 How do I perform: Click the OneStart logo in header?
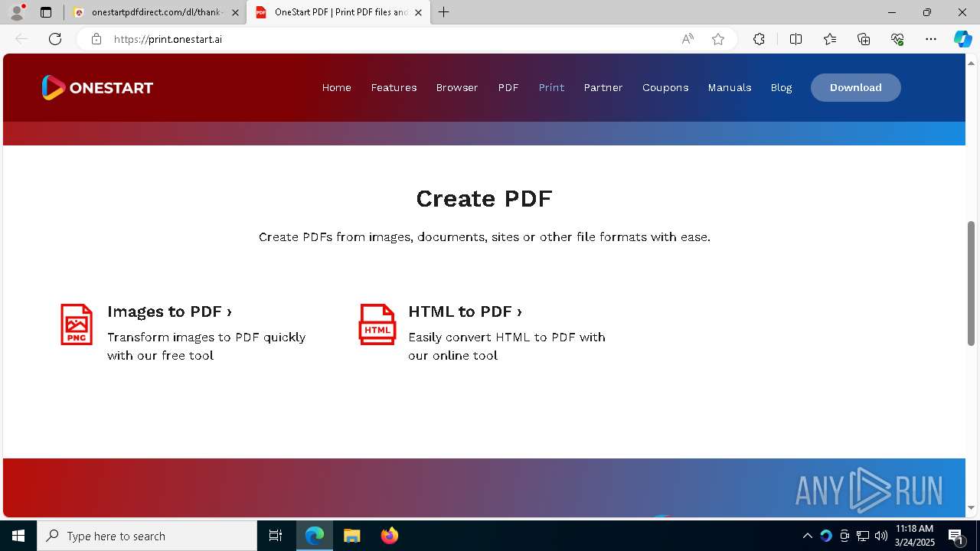tap(97, 87)
